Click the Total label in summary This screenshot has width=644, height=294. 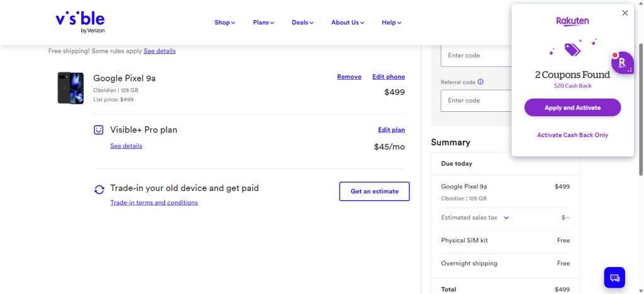coord(448,290)
